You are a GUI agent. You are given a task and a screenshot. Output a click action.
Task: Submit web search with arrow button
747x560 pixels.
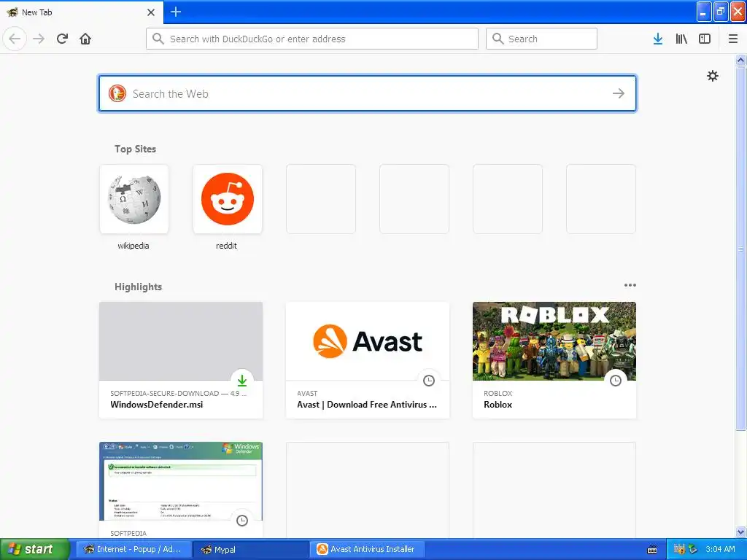pos(619,93)
